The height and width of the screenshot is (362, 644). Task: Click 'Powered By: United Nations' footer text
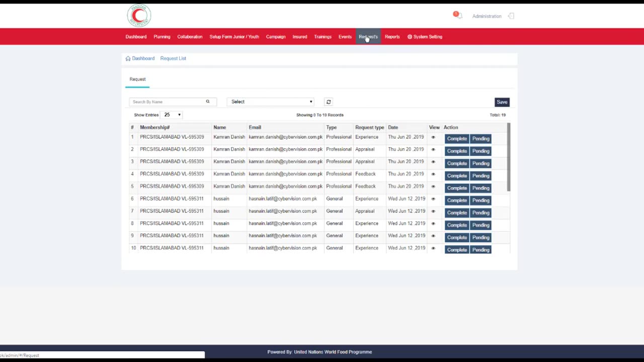(x=319, y=352)
